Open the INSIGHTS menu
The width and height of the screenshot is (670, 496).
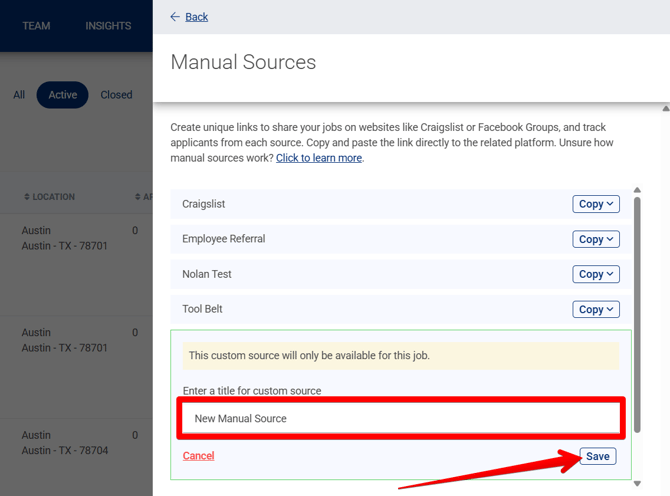[x=108, y=26]
